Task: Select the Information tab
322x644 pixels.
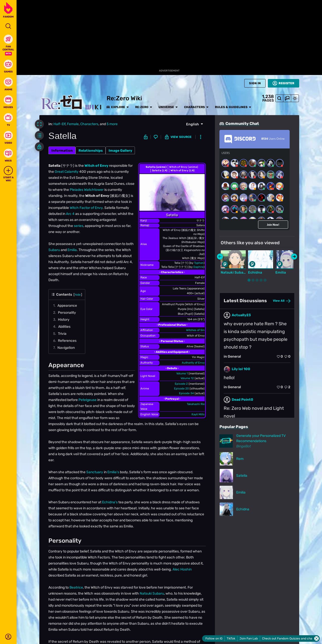Action: click(62, 150)
